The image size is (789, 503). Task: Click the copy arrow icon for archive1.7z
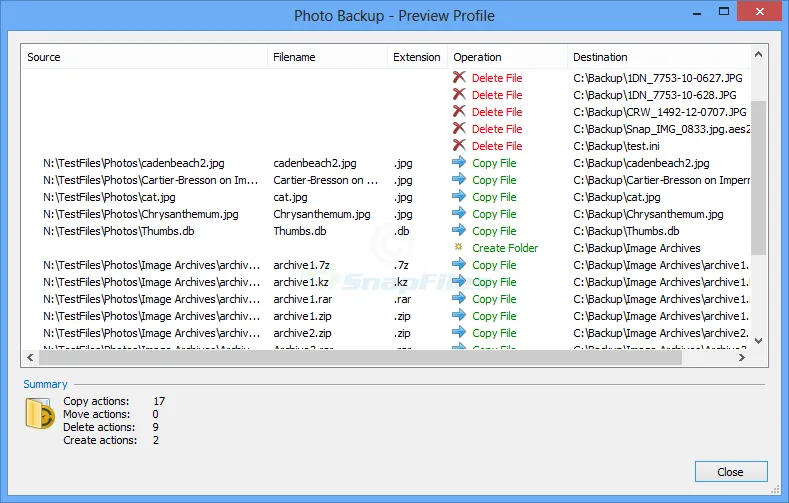[x=459, y=264]
